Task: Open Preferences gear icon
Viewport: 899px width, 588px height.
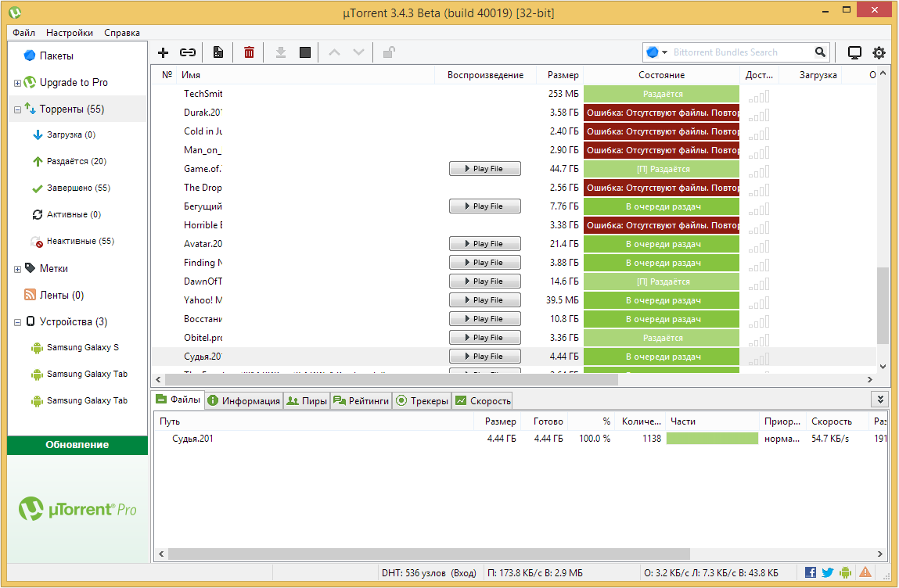Action: [879, 52]
